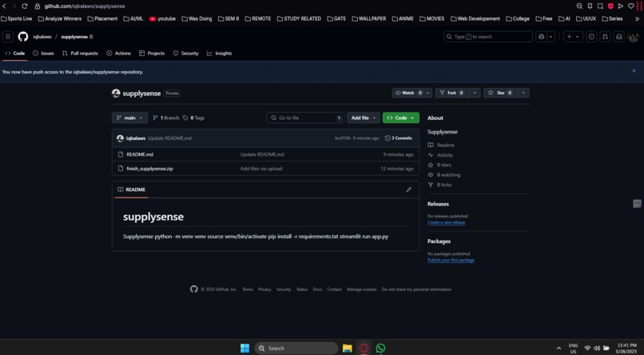The height and width of the screenshot is (355, 644).
Task: Open footer Privacy link
Action: tap(265, 289)
